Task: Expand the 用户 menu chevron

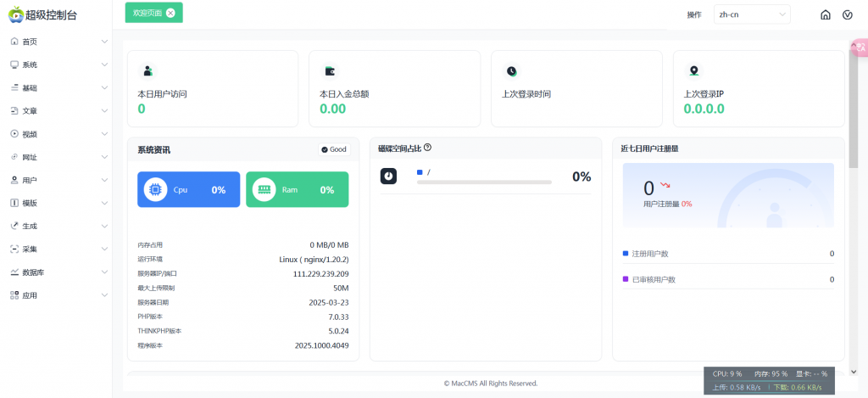Action: click(x=104, y=180)
